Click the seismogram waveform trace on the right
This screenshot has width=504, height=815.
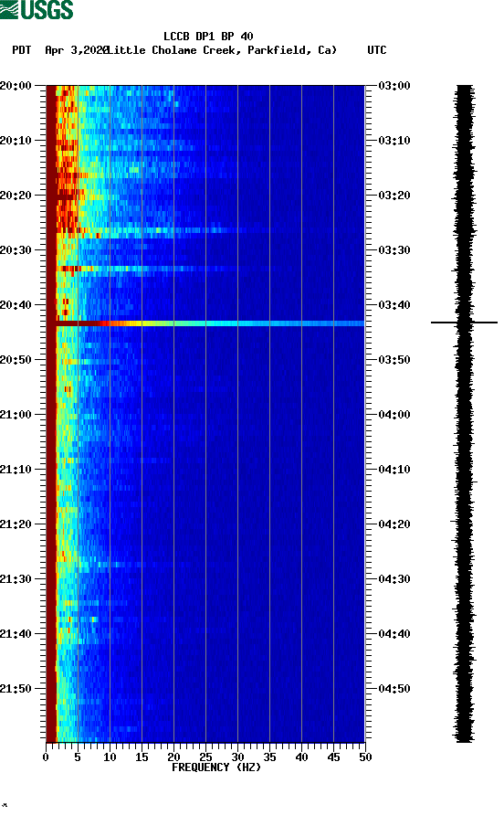pos(465,413)
